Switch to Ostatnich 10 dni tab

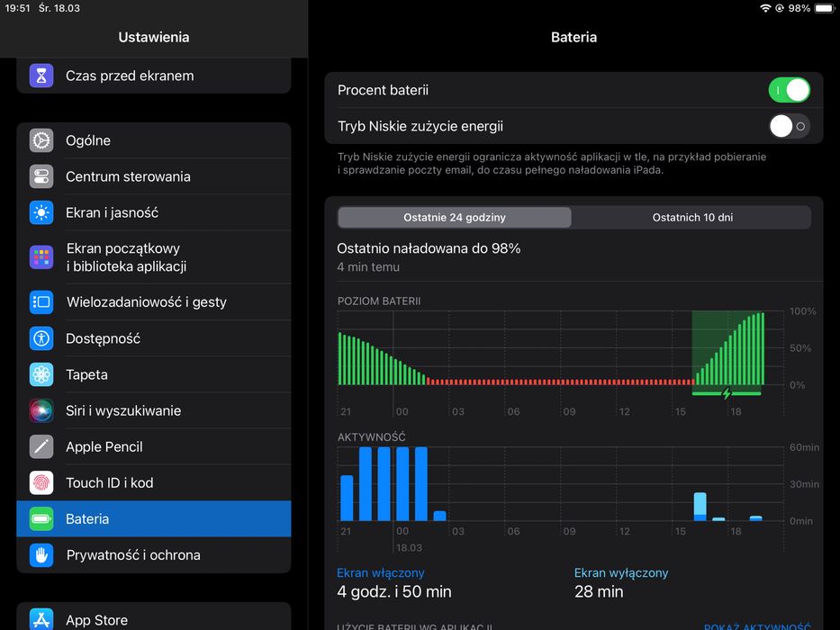pos(692,218)
